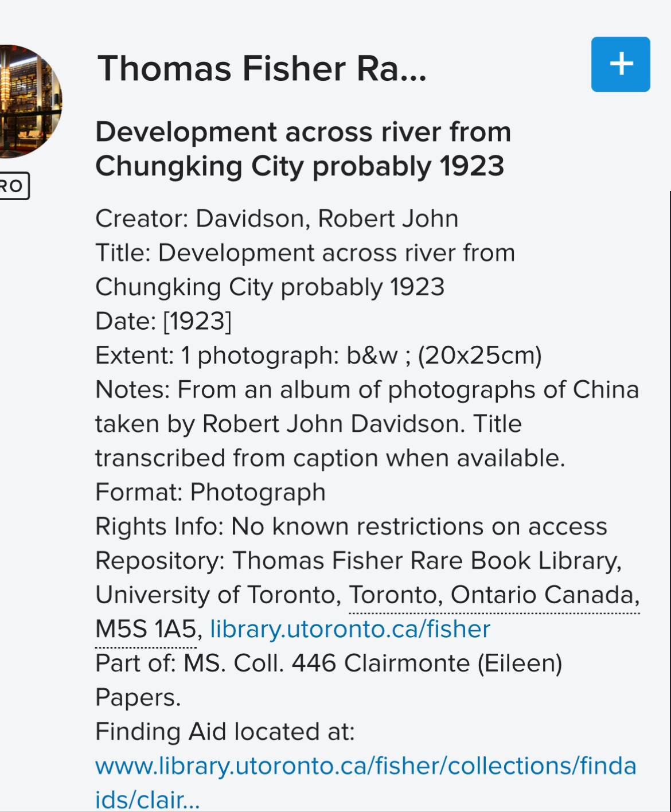The height and width of the screenshot is (812, 671).
Task: Open the Thomas Fisher Ra... username
Action: [x=262, y=69]
